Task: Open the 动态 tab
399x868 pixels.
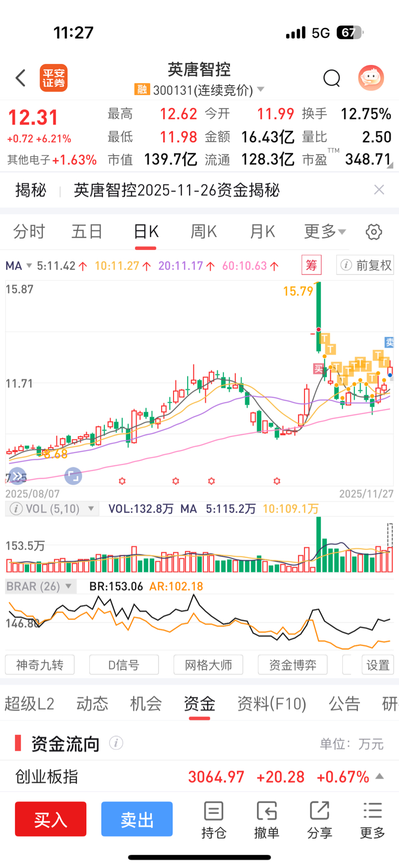Action: pyautogui.click(x=92, y=704)
